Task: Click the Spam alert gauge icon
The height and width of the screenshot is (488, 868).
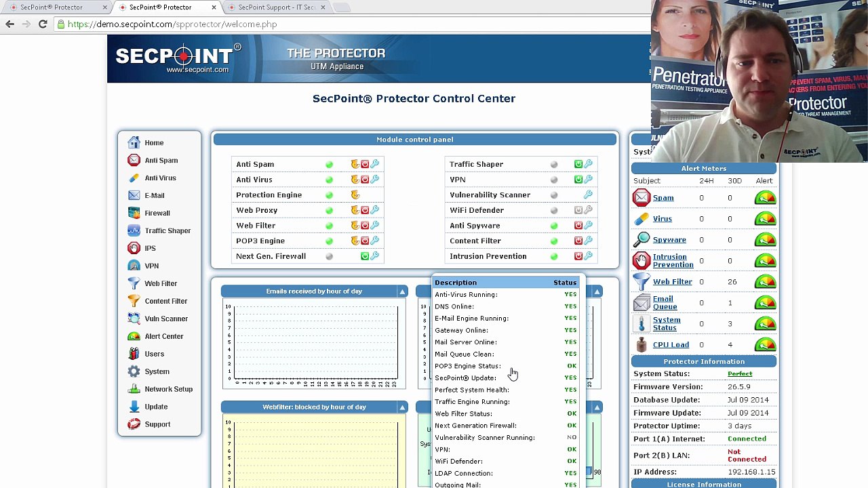Action: 765,198
